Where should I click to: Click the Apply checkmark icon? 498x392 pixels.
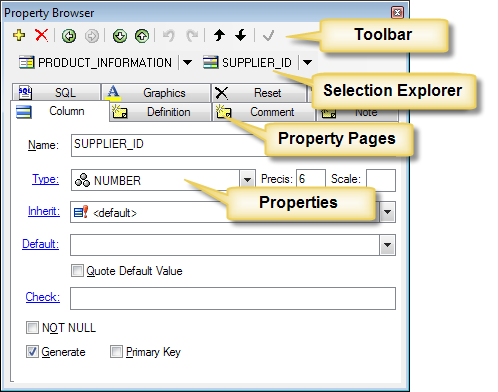(268, 35)
